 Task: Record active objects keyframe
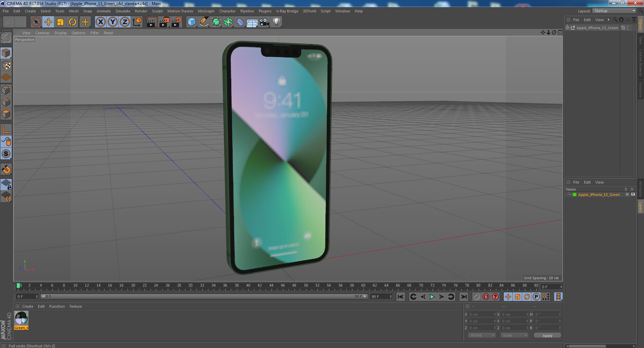pos(477,297)
